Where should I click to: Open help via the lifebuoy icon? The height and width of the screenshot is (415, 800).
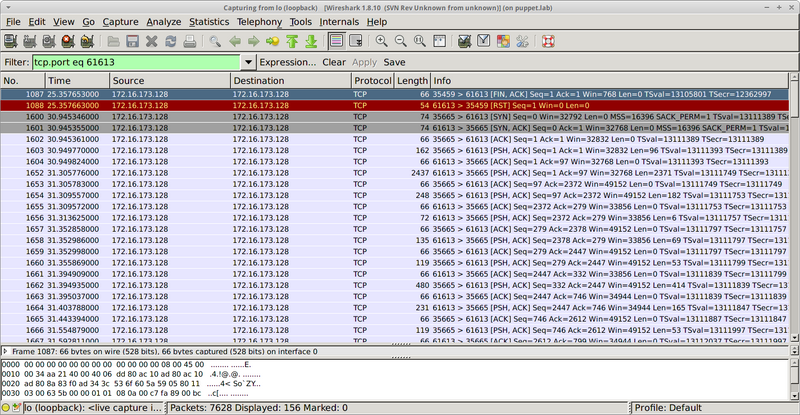(548, 41)
